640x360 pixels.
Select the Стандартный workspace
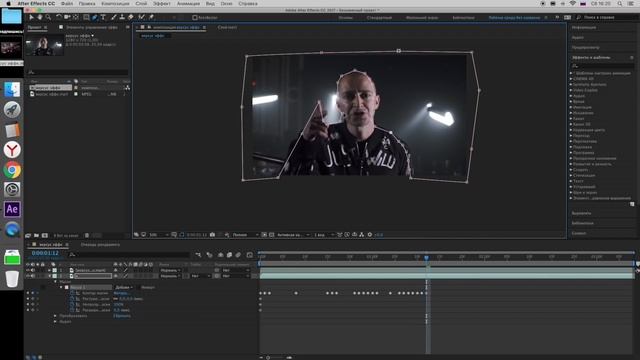[379, 18]
